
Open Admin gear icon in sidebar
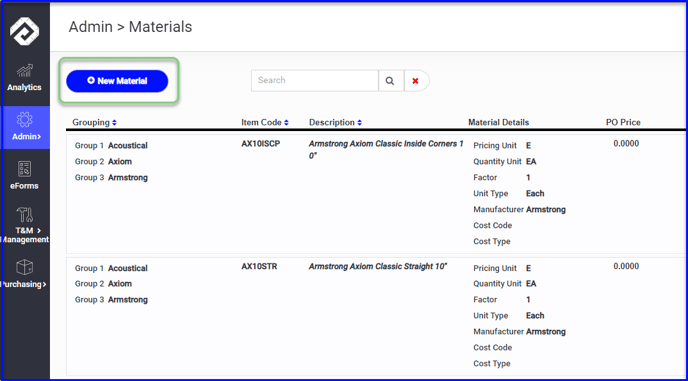[24, 120]
